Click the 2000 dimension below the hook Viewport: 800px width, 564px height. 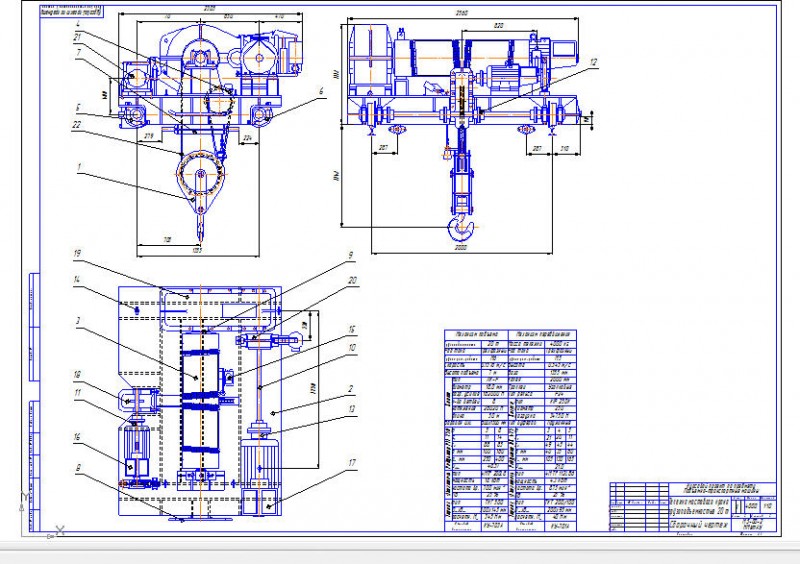tap(461, 248)
